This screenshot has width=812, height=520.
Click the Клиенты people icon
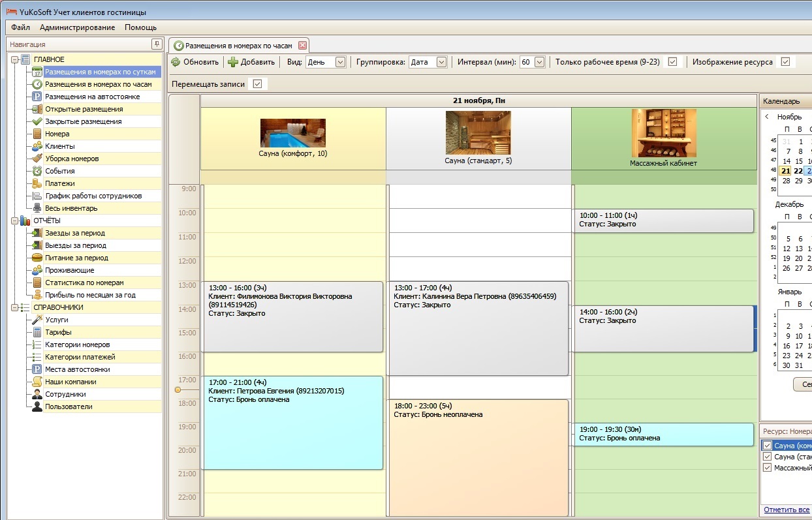click(37, 146)
